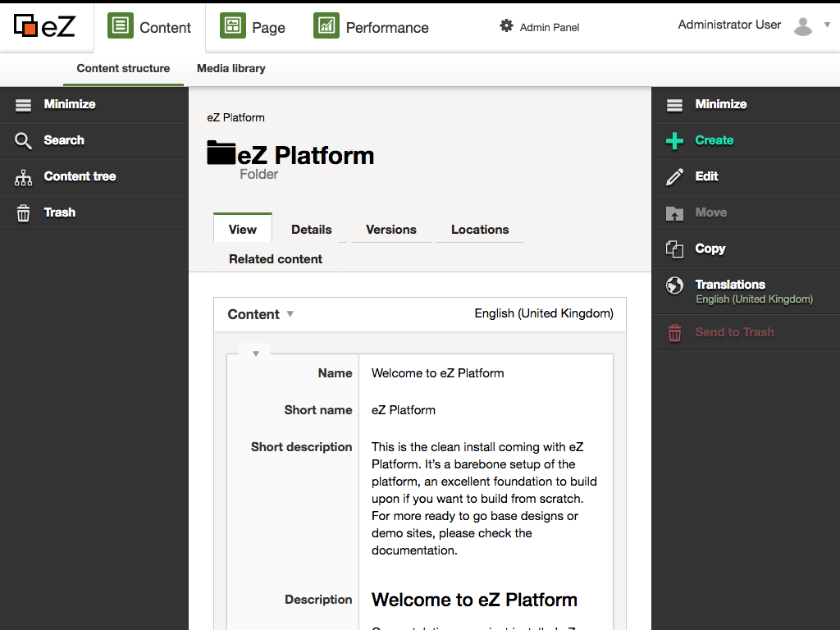Follow the eZ Platform breadcrumb link
This screenshot has height=630, width=840.
(x=235, y=117)
